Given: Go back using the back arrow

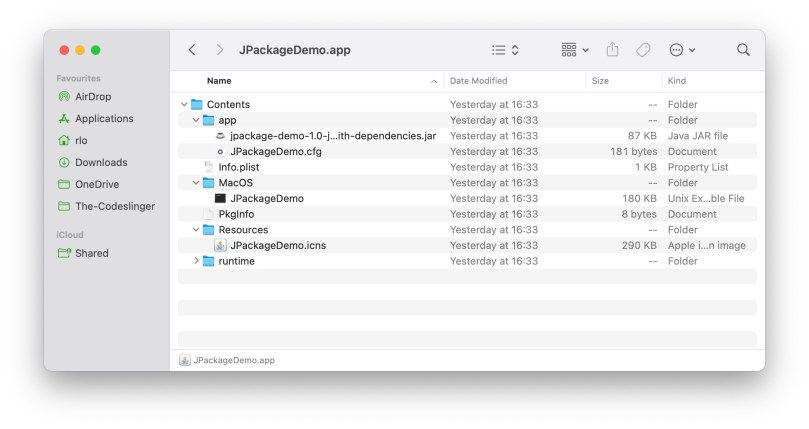Looking at the screenshot, I should click(x=192, y=50).
